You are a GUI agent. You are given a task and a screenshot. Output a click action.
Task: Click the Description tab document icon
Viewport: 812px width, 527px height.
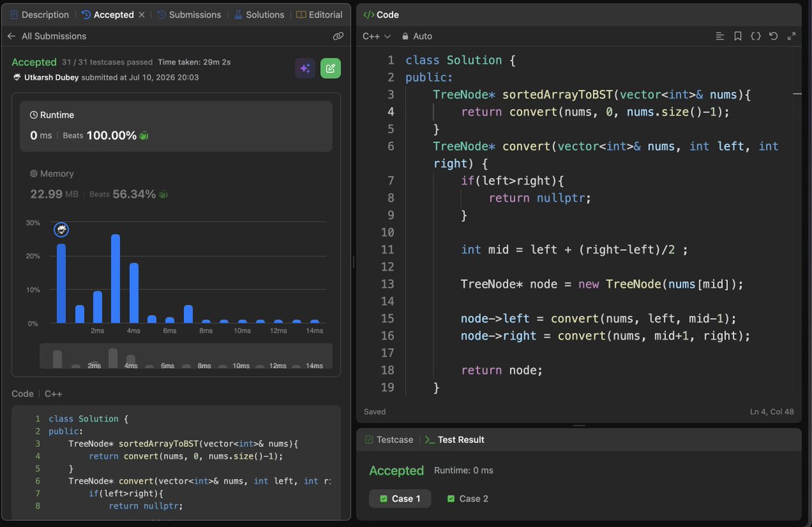point(14,15)
